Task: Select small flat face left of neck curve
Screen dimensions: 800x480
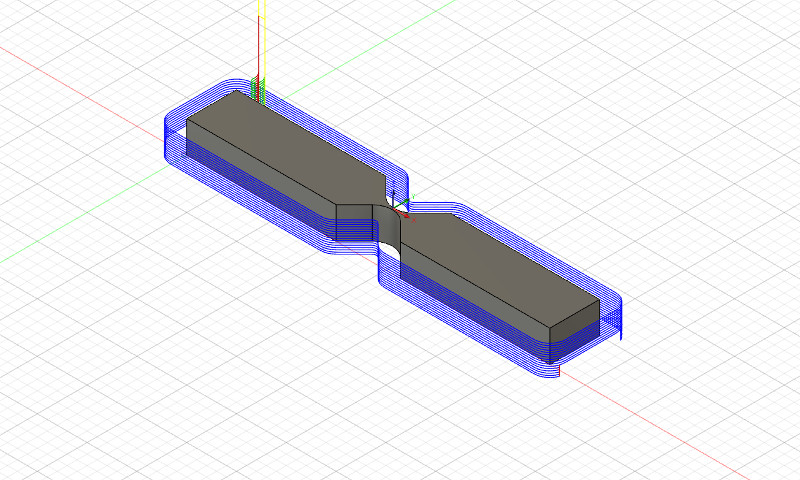Action: [x=355, y=222]
